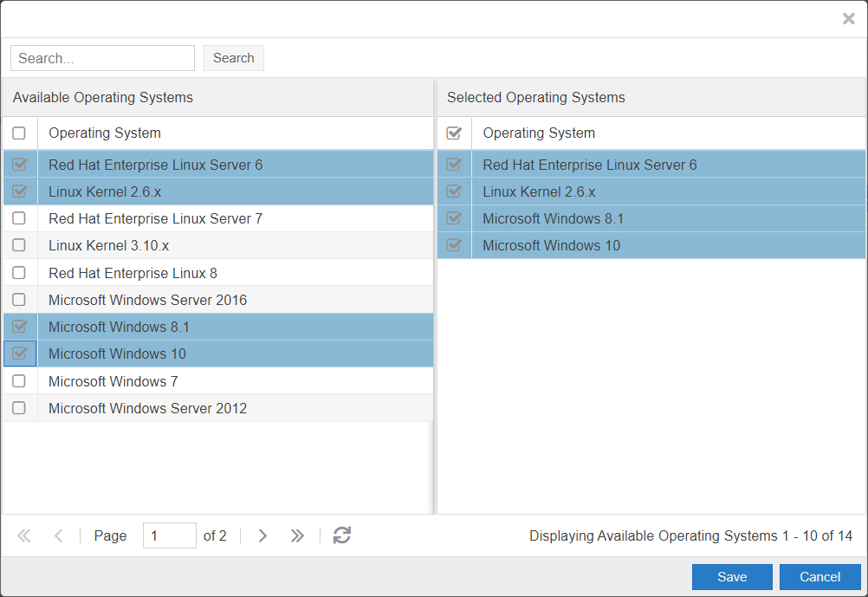Go to next page arrow
This screenshot has height=597, width=868.
click(x=262, y=535)
